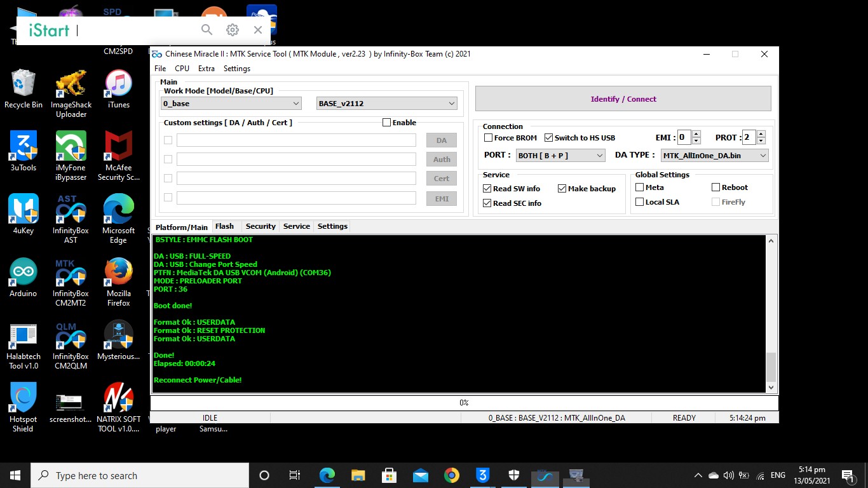Increase the PROT value with the stepper
This screenshot has width=868, height=488.
(761, 134)
